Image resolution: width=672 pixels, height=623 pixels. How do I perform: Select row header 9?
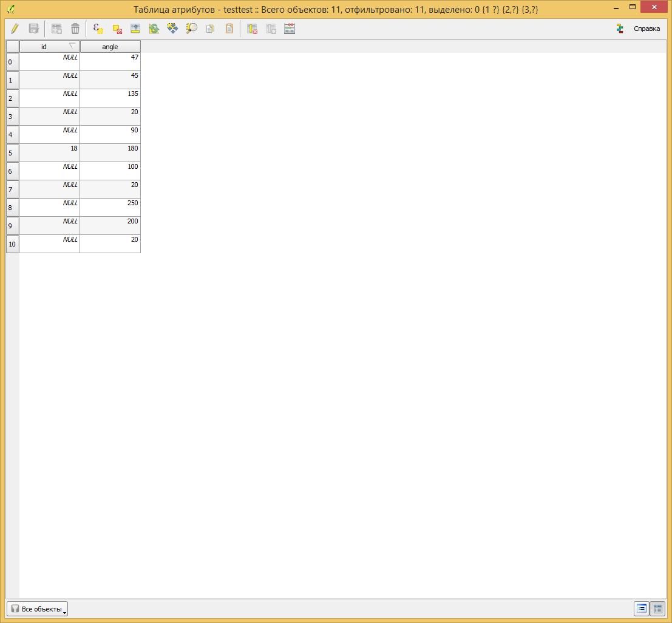tap(13, 226)
